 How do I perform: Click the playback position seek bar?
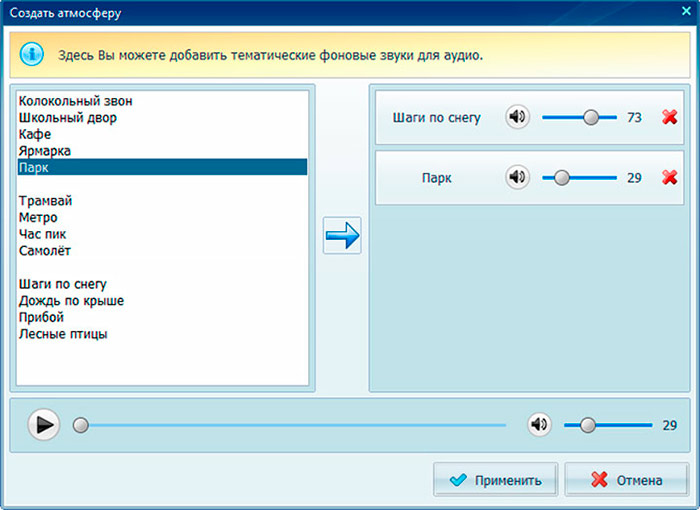coord(289,425)
